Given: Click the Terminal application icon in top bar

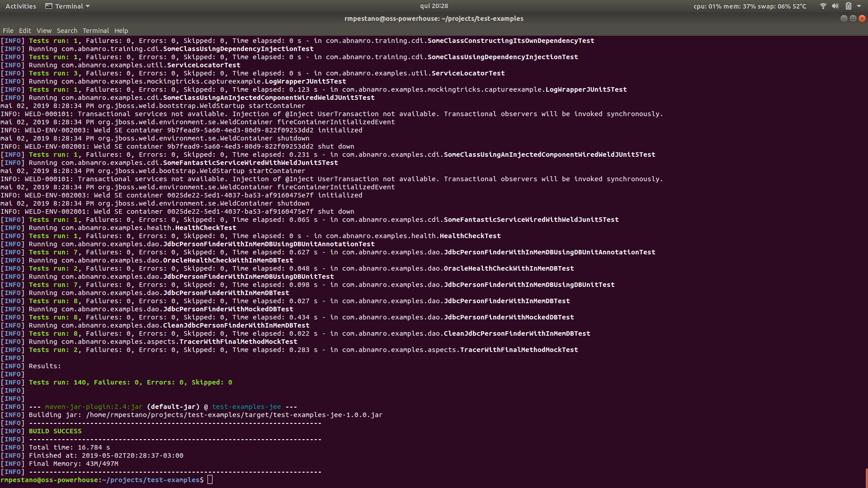Looking at the screenshot, I should click(x=48, y=6).
